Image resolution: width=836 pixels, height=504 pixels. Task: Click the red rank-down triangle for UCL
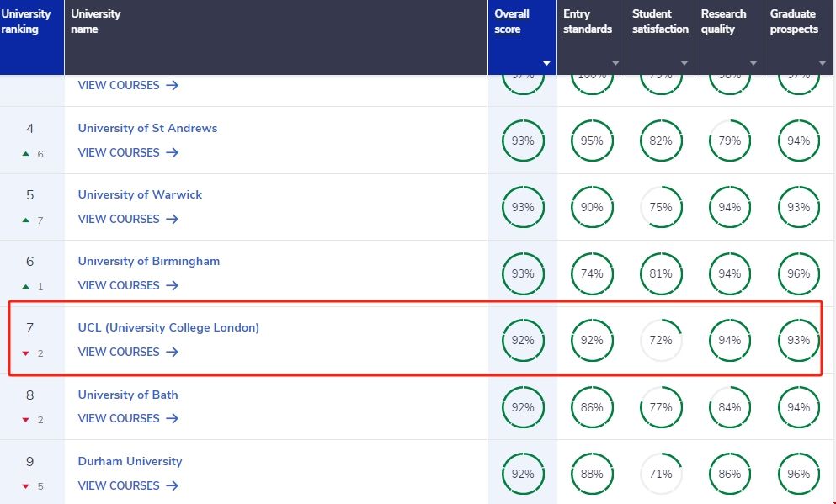[26, 353]
